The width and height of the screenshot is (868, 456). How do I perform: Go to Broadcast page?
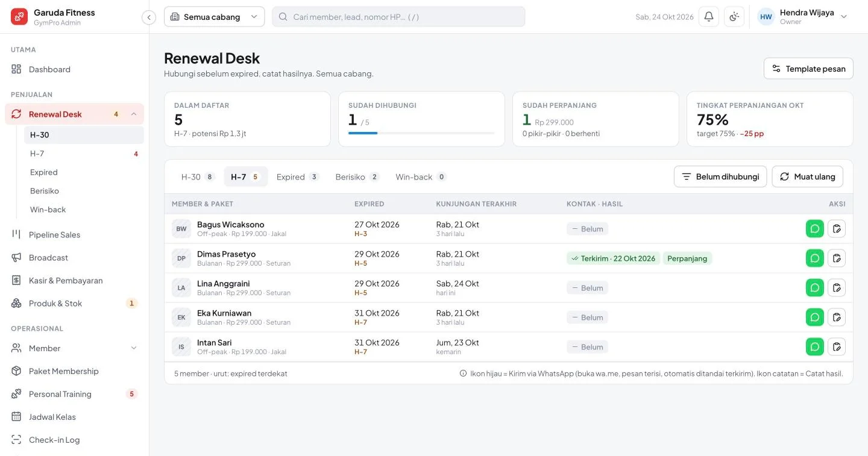[x=75, y=258]
